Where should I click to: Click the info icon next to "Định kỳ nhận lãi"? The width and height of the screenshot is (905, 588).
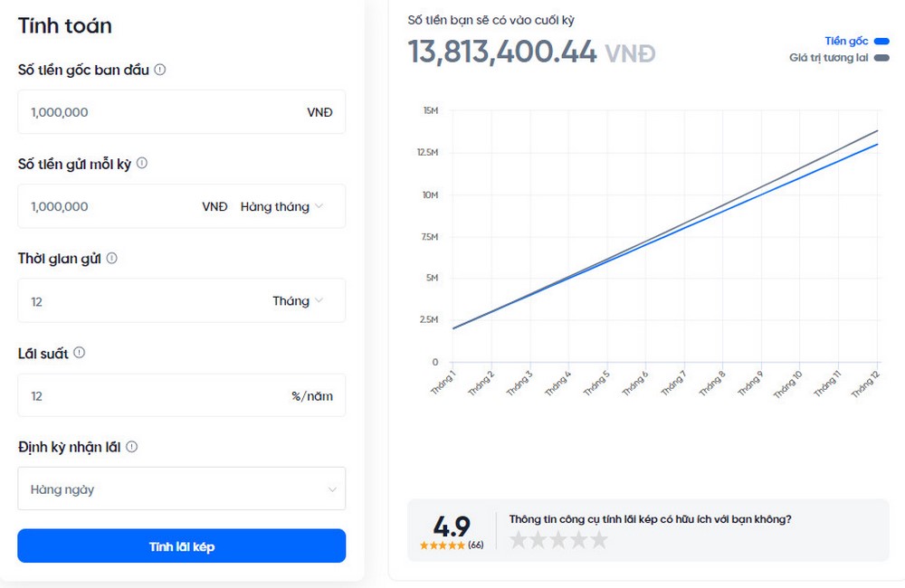tap(134, 446)
